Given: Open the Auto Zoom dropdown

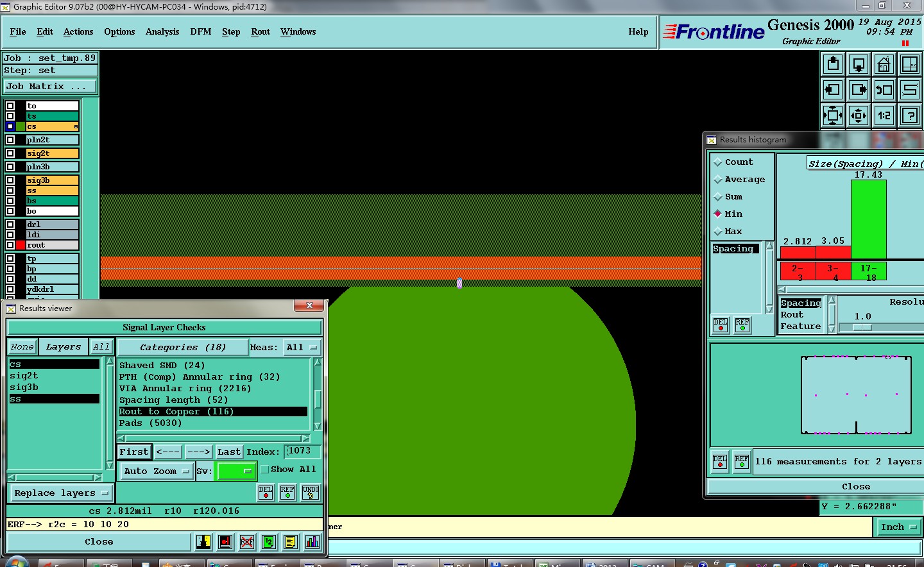Looking at the screenshot, I should [157, 471].
